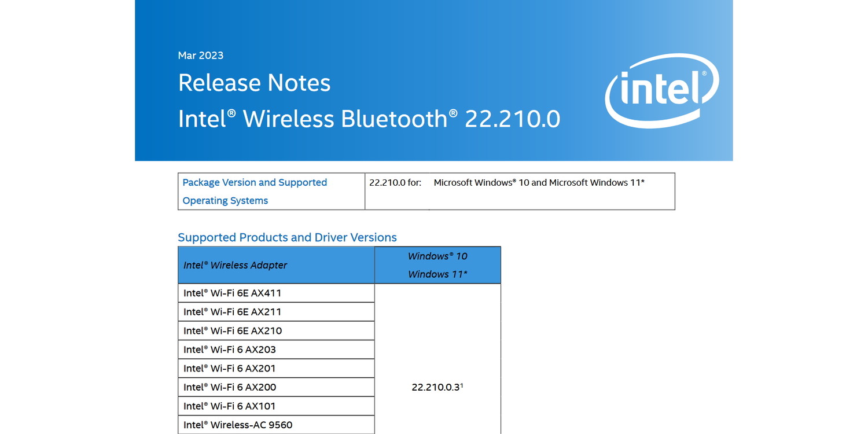Click the "Microsoft Windows 10 and Microsoft Windows 11*" text

[x=539, y=182]
